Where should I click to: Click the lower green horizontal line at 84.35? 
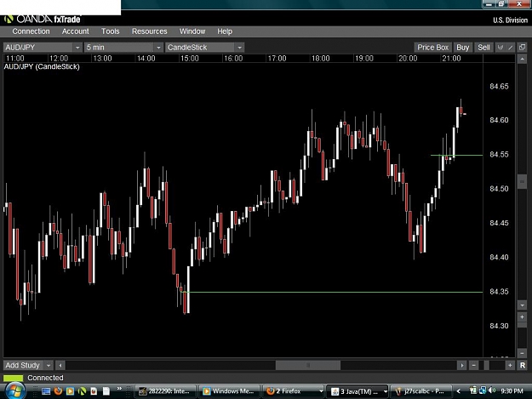(x=333, y=292)
